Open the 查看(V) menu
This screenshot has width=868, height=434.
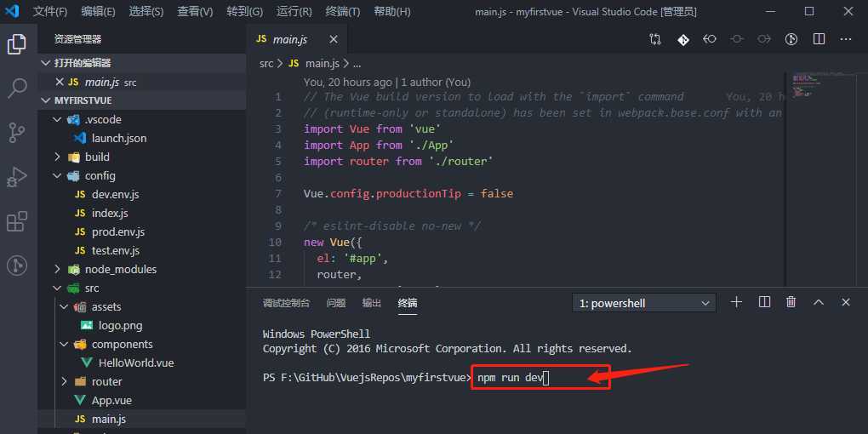195,12
